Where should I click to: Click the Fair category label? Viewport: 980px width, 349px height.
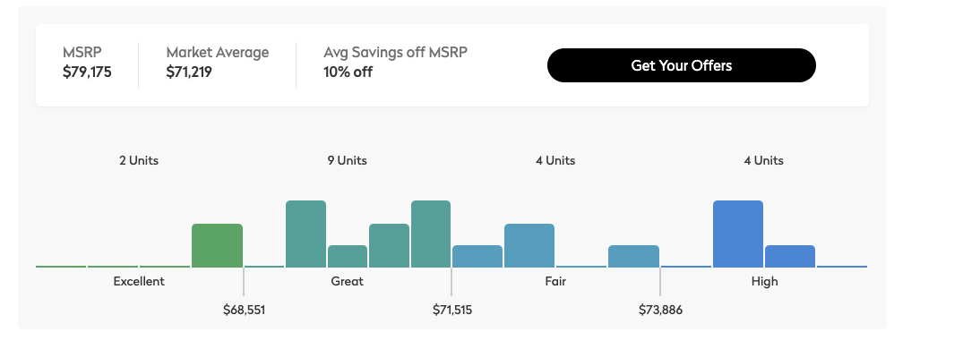[555, 282]
